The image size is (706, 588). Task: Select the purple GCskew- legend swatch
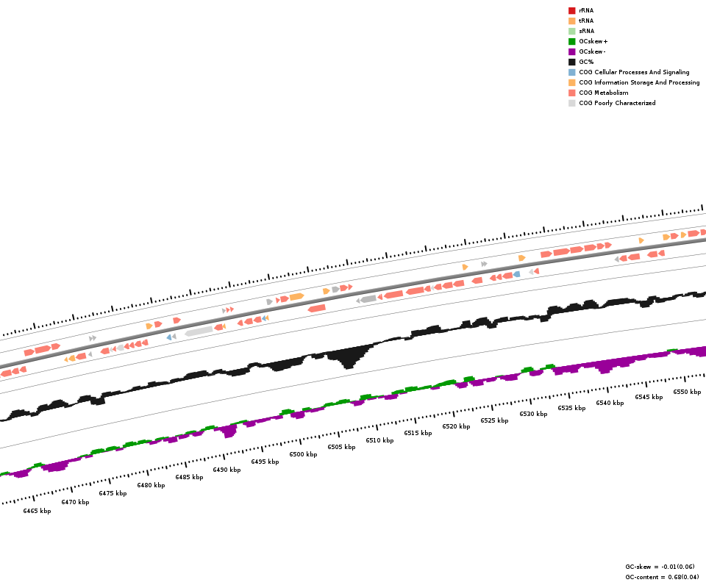click(x=571, y=51)
